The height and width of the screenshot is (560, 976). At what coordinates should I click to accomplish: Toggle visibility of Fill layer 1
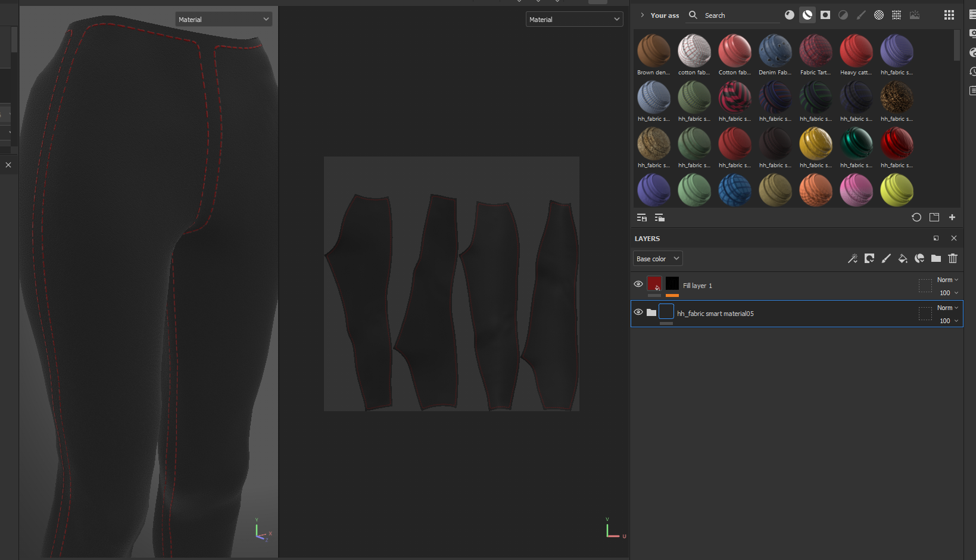pyautogui.click(x=638, y=284)
